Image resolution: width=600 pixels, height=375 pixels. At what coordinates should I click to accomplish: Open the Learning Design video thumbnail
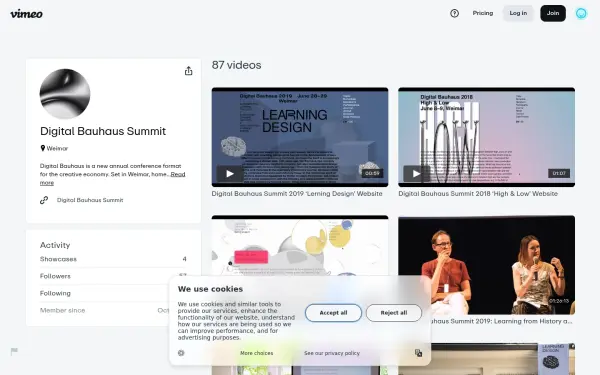tap(300, 137)
